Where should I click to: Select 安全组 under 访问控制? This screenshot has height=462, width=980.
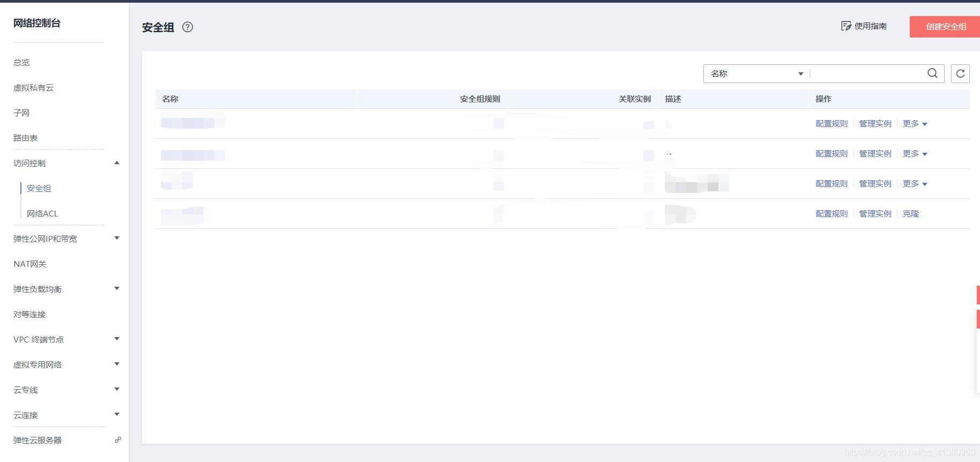[x=39, y=189]
